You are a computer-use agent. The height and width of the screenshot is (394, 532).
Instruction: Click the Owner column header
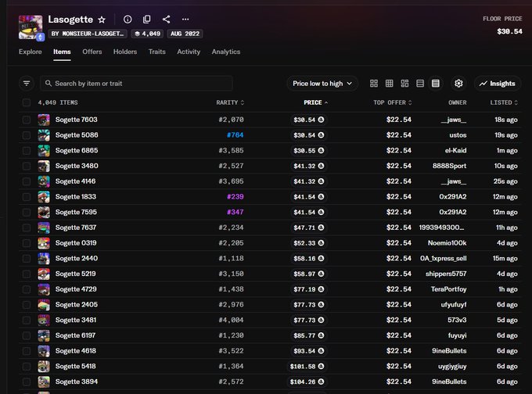[458, 102]
